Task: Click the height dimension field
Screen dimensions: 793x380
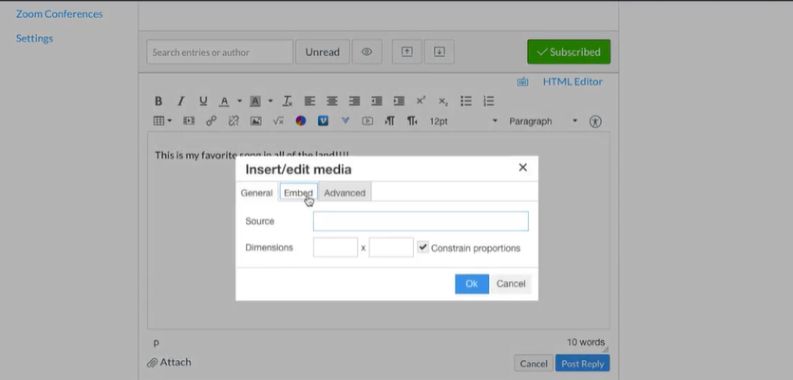Action: pyautogui.click(x=391, y=247)
